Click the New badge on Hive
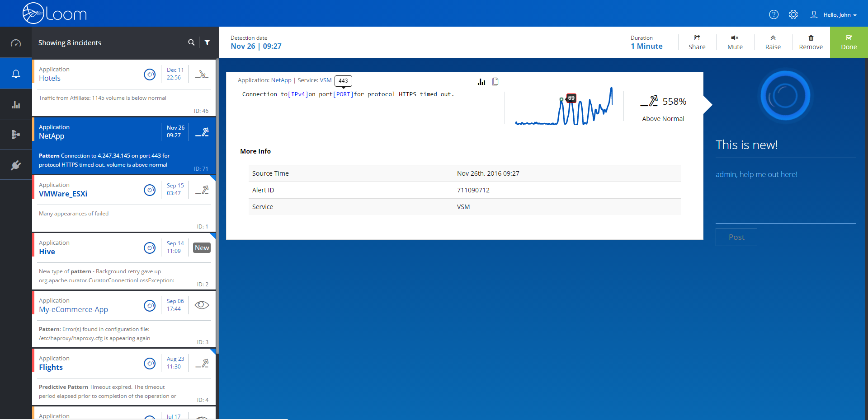The height and width of the screenshot is (420, 868). coord(202,247)
